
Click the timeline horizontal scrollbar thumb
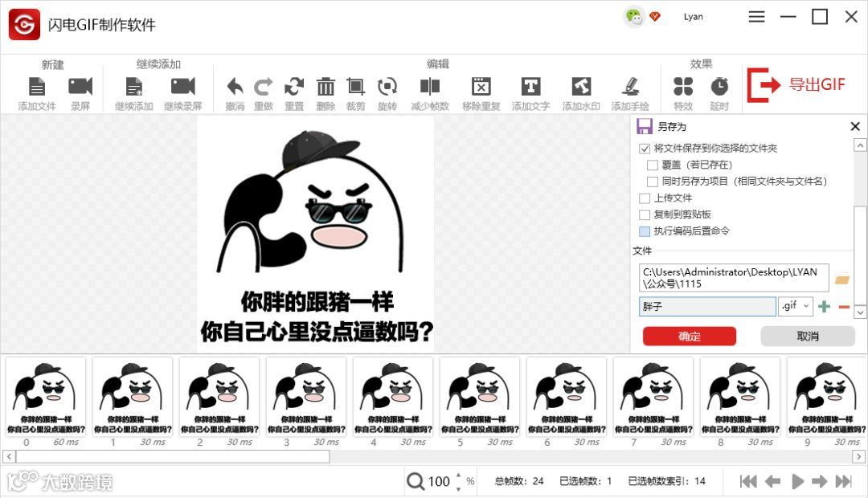173,456
